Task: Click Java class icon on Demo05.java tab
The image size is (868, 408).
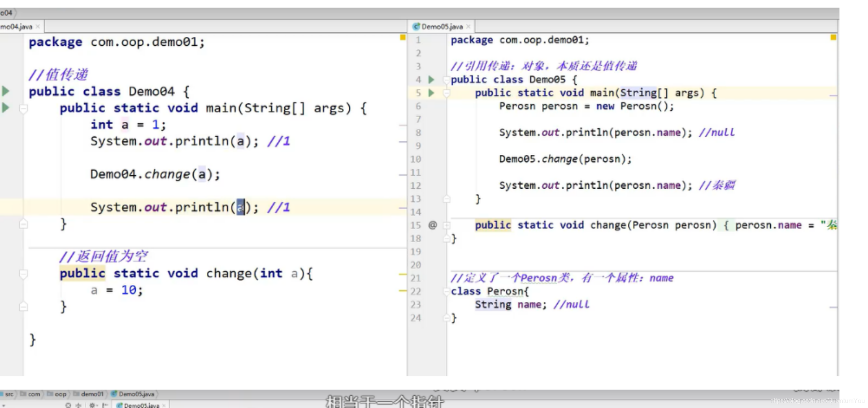Action: pyautogui.click(x=416, y=26)
